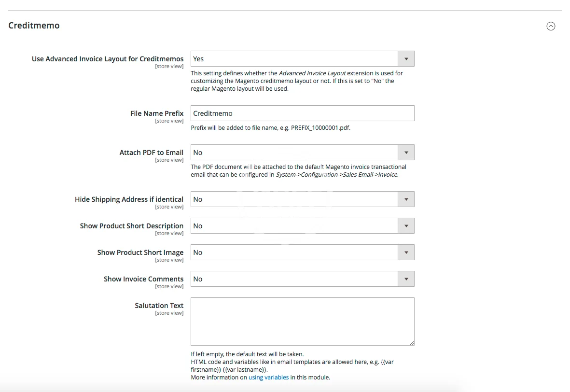
Task: Click the Show Product Short Description label
Action: pos(131,226)
